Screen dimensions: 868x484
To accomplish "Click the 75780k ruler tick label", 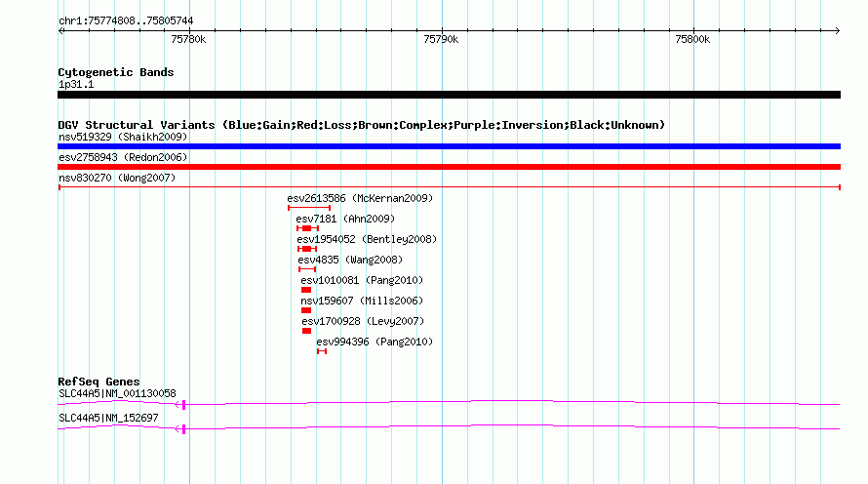I will [x=188, y=39].
